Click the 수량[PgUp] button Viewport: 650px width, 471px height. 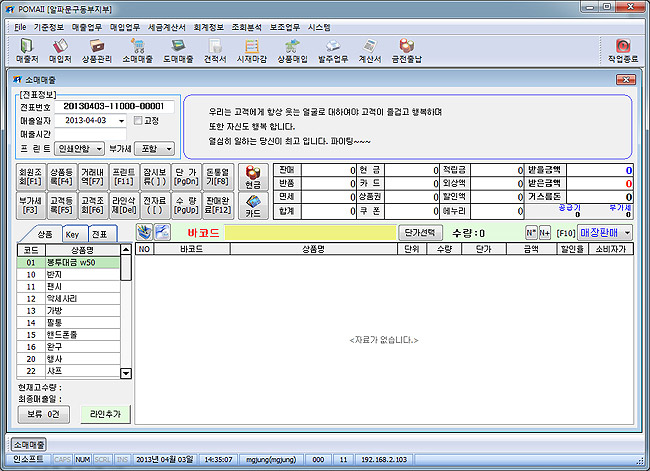[186, 206]
